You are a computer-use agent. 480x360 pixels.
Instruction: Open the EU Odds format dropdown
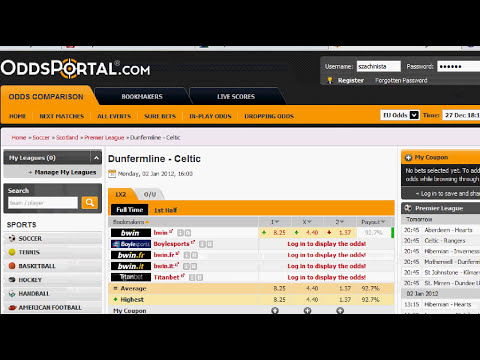[400, 115]
